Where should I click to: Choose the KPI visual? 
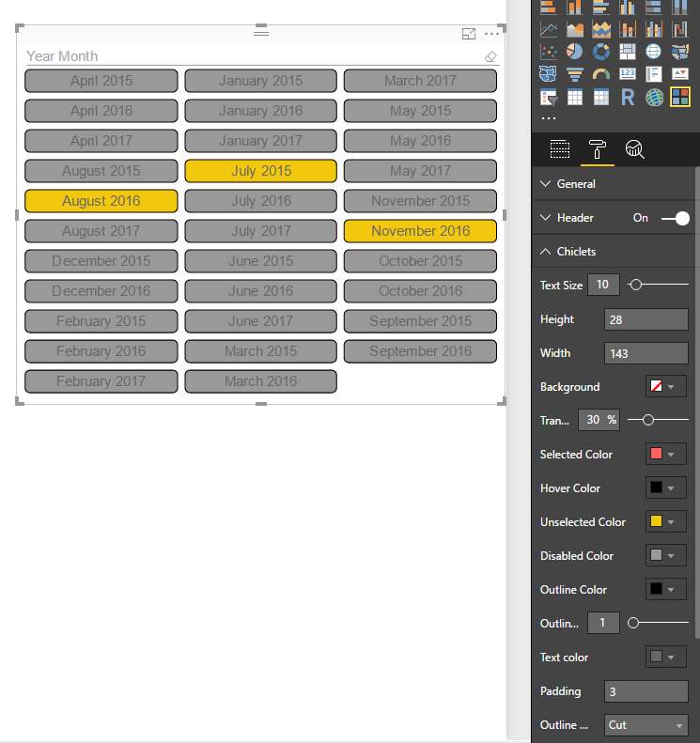(680, 74)
